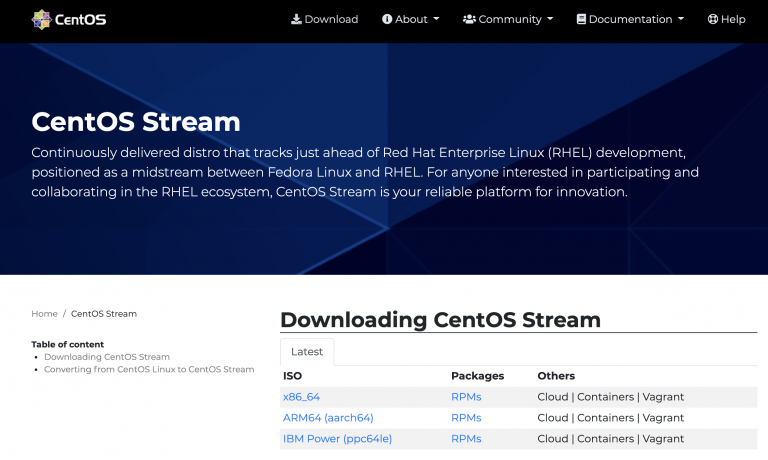Open the Community menu label

click(x=510, y=20)
